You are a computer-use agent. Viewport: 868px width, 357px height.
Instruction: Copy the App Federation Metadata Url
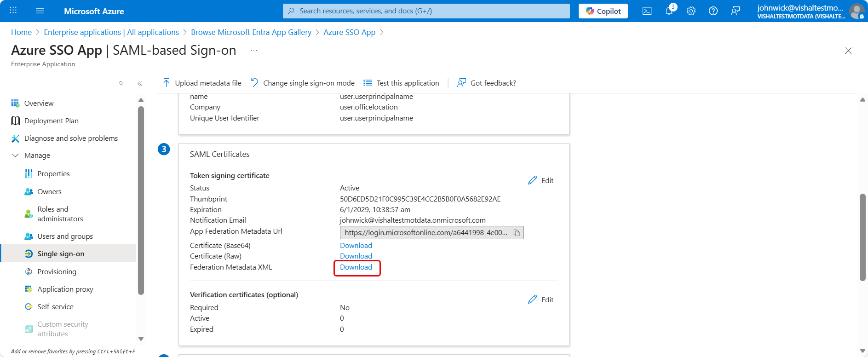pos(517,233)
